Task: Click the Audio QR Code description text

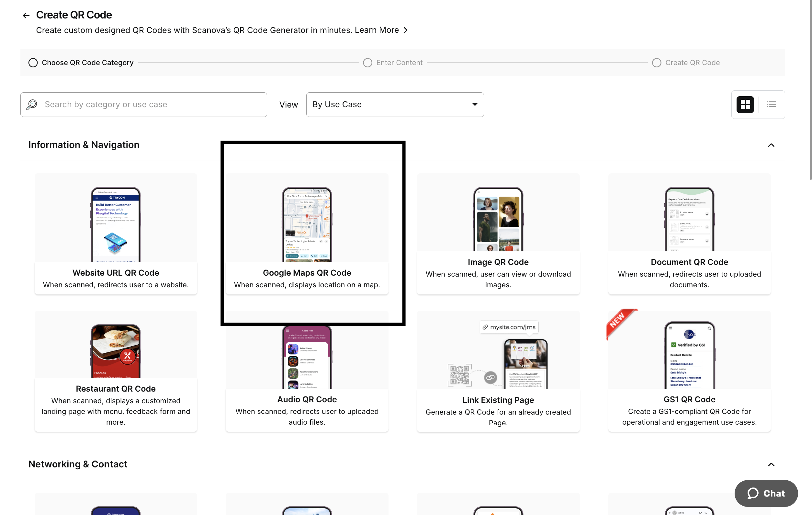Action: point(307,417)
